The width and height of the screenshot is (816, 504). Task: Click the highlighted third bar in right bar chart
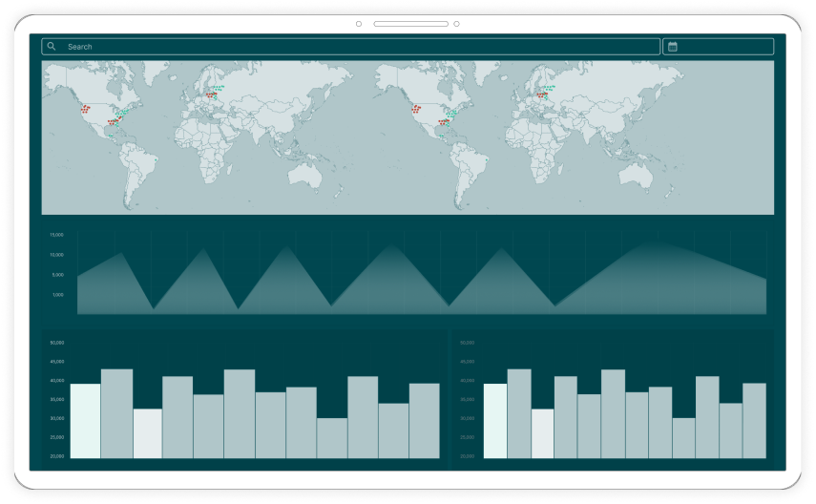[x=542, y=433]
